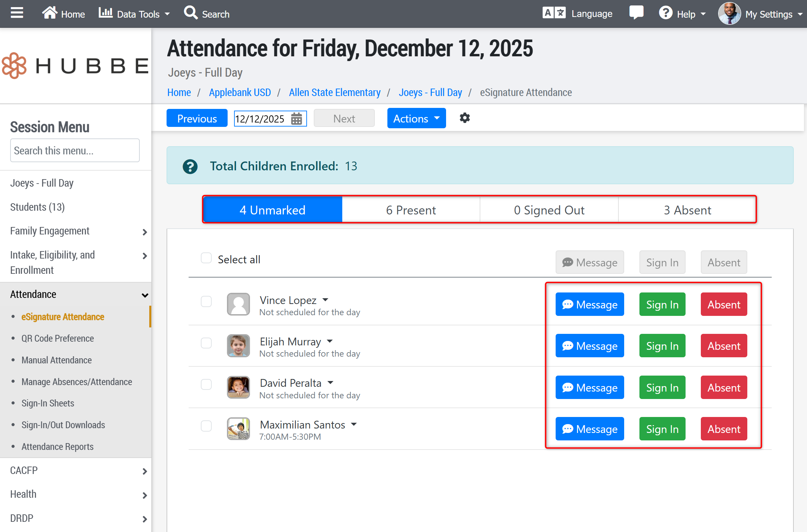Sign In David Peralta
807x532 pixels.
click(x=662, y=387)
